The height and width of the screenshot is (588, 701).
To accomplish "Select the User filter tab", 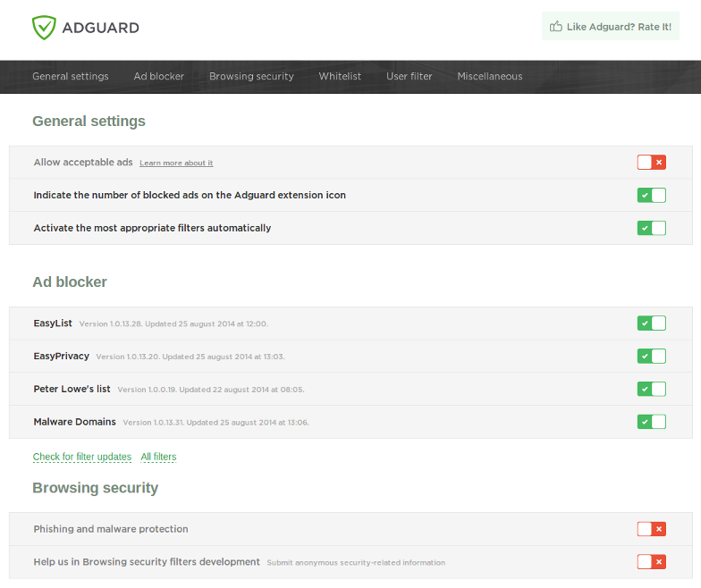I will coord(410,77).
